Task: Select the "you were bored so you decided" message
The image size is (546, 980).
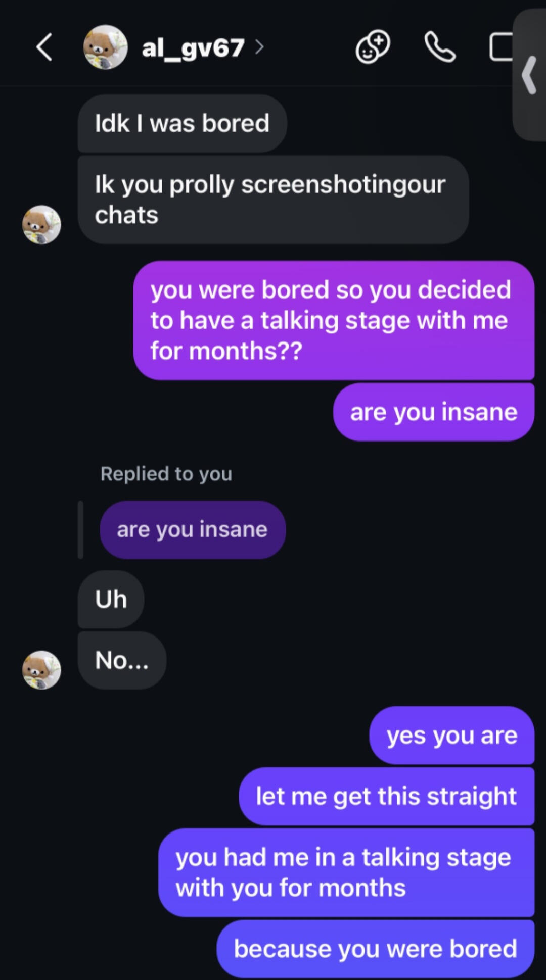Action: pyautogui.click(x=334, y=320)
